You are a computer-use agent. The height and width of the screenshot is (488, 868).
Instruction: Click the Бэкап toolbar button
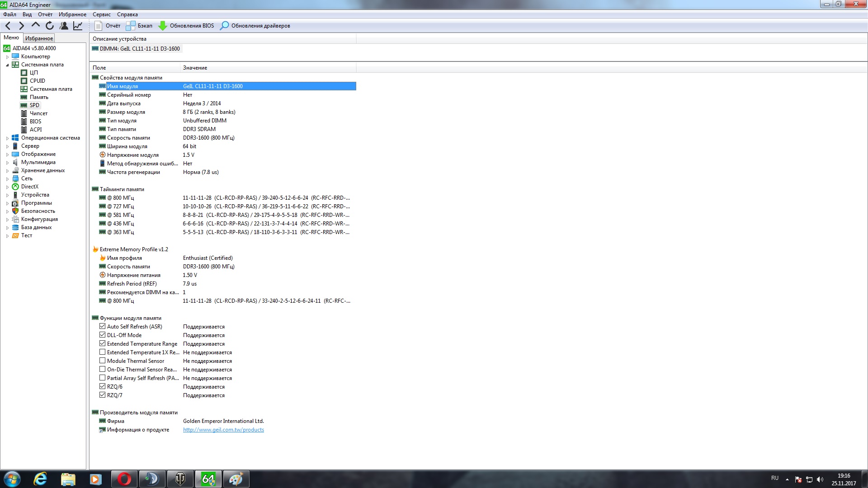pyautogui.click(x=139, y=26)
